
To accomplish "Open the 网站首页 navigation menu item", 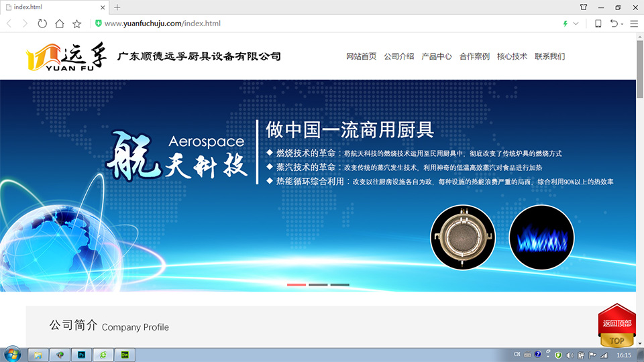I will point(361,56).
